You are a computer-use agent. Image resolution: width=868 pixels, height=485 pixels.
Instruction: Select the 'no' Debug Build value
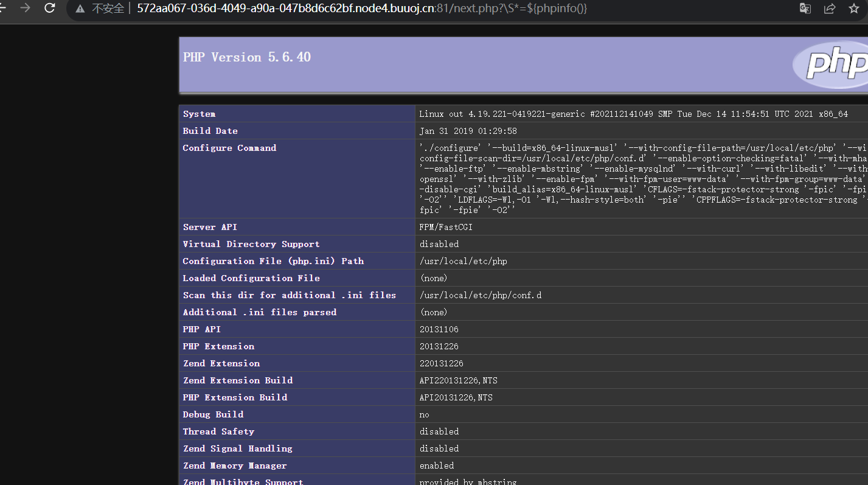(425, 414)
